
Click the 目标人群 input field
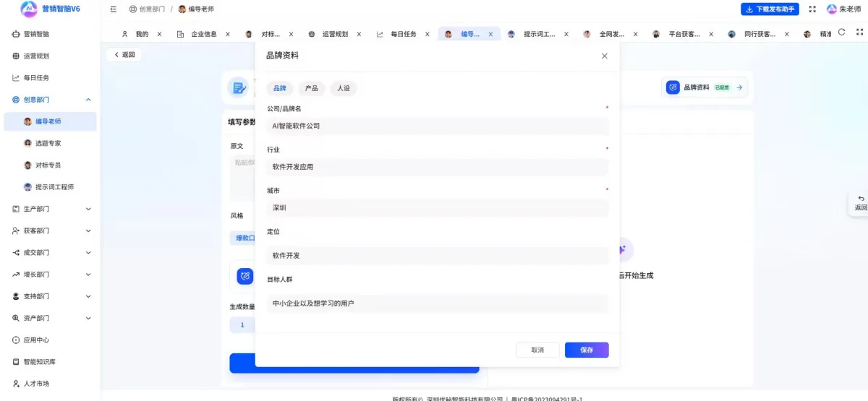click(x=438, y=303)
